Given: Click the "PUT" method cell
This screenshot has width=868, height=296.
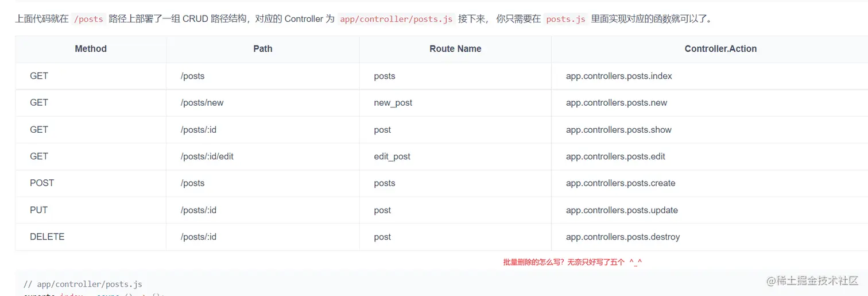Looking at the screenshot, I should point(38,210).
